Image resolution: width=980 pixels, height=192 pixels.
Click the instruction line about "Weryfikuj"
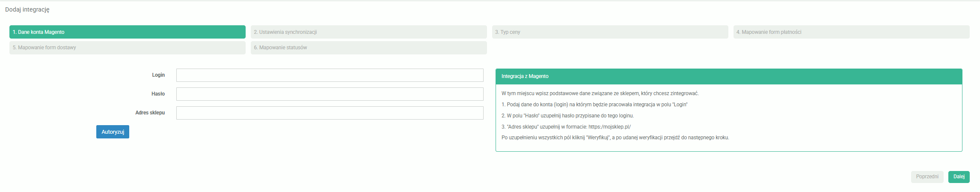tap(615, 138)
